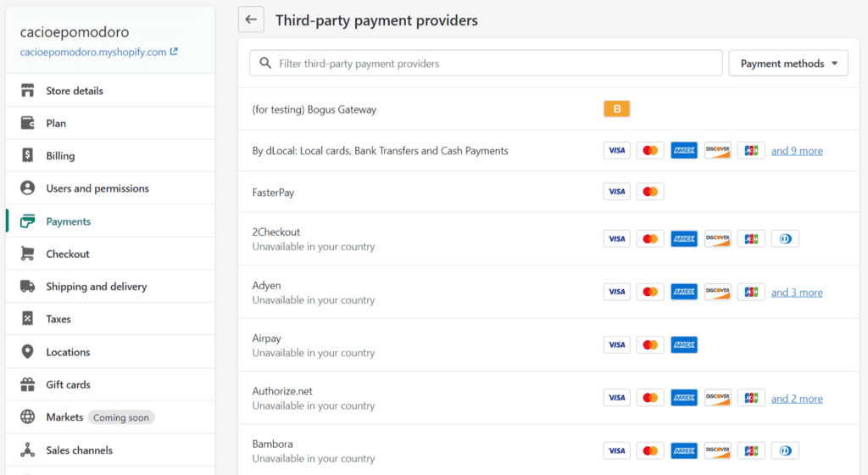This screenshot has height=475, width=868.
Task: Expand 'and 9 more' for dLocal
Action: coord(797,151)
